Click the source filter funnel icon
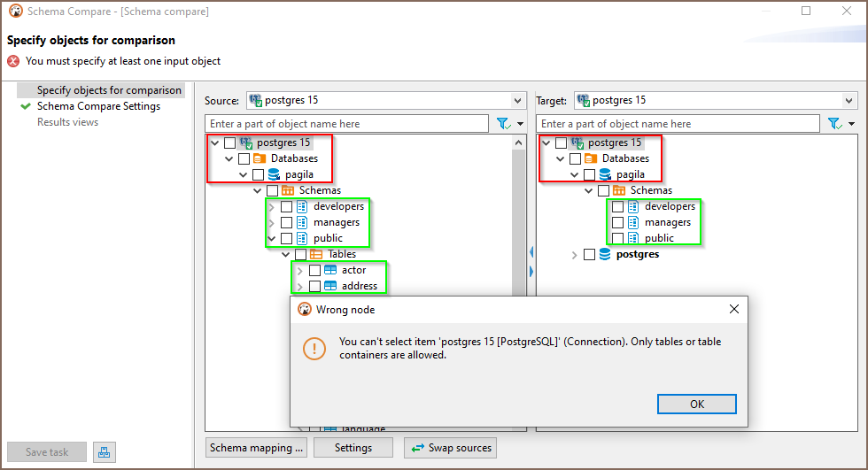868x470 pixels. click(502, 124)
